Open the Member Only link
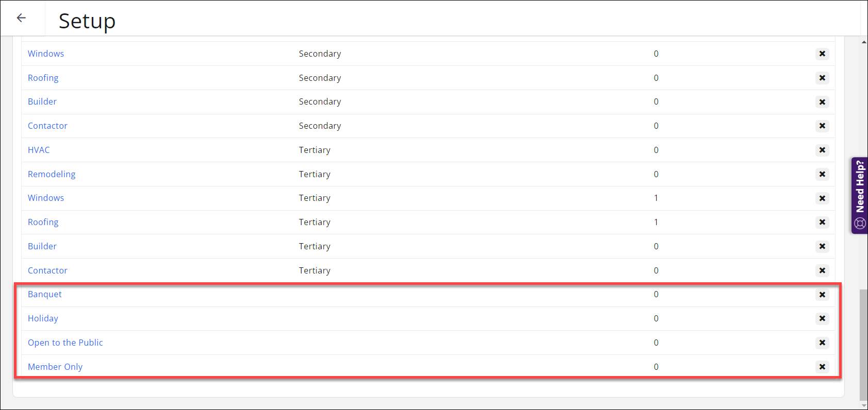Screen dimensions: 868x410 55,367
